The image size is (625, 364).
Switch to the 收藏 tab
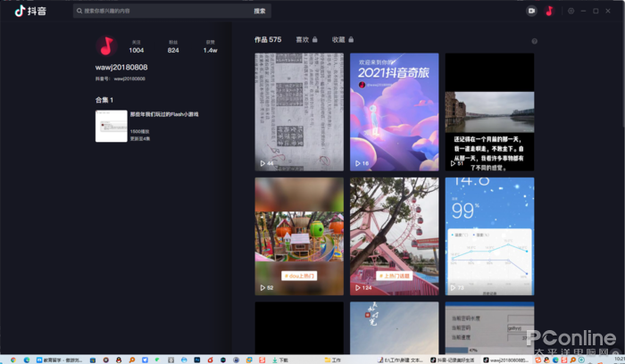pyautogui.click(x=338, y=39)
